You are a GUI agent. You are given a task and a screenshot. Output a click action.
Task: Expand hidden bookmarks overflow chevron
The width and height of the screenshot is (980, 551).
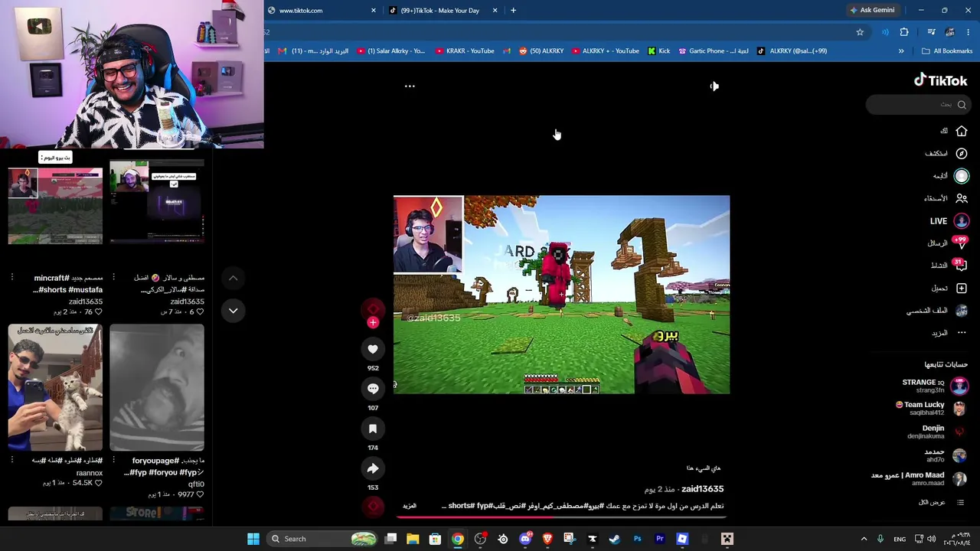901,51
